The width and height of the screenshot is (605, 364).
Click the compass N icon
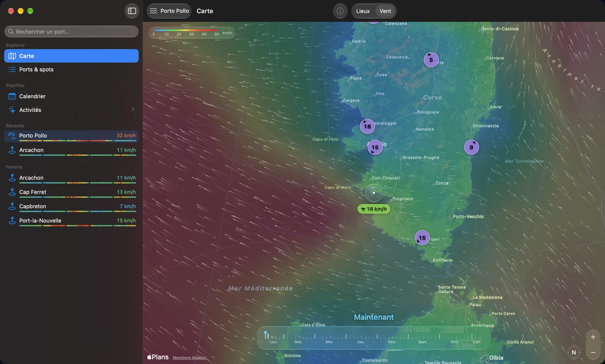coord(574,352)
